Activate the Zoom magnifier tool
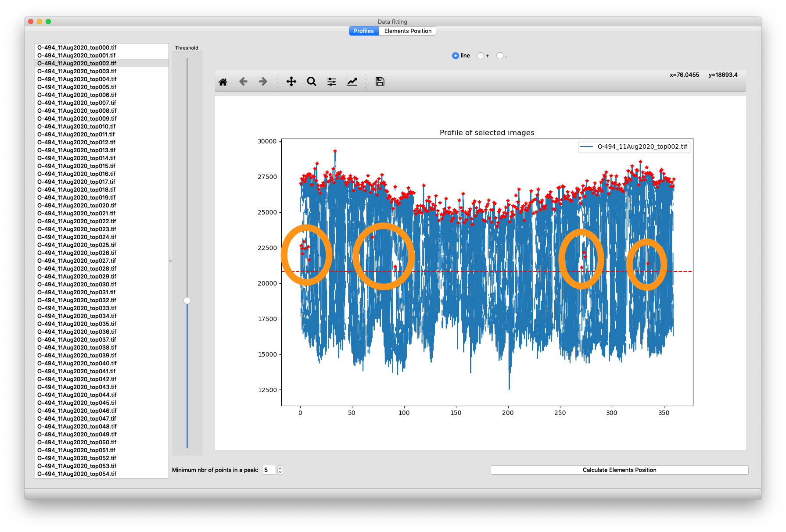The width and height of the screenshot is (786, 532). pos(311,82)
